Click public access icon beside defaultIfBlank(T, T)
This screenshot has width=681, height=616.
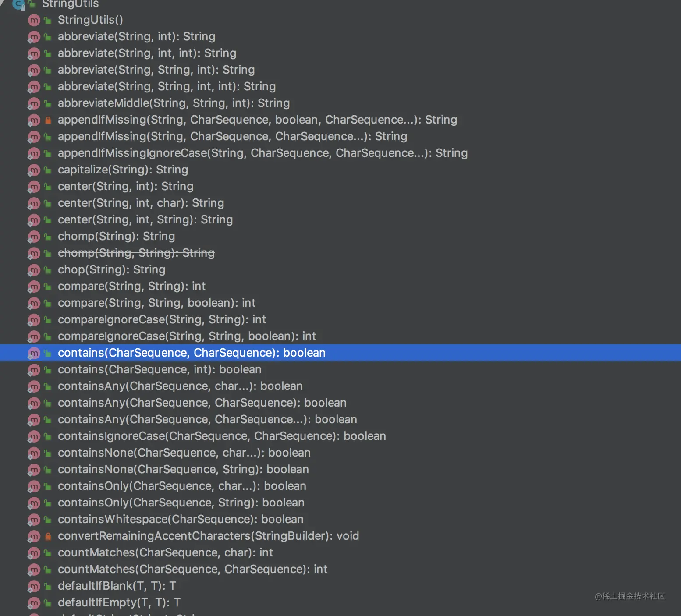pos(48,586)
